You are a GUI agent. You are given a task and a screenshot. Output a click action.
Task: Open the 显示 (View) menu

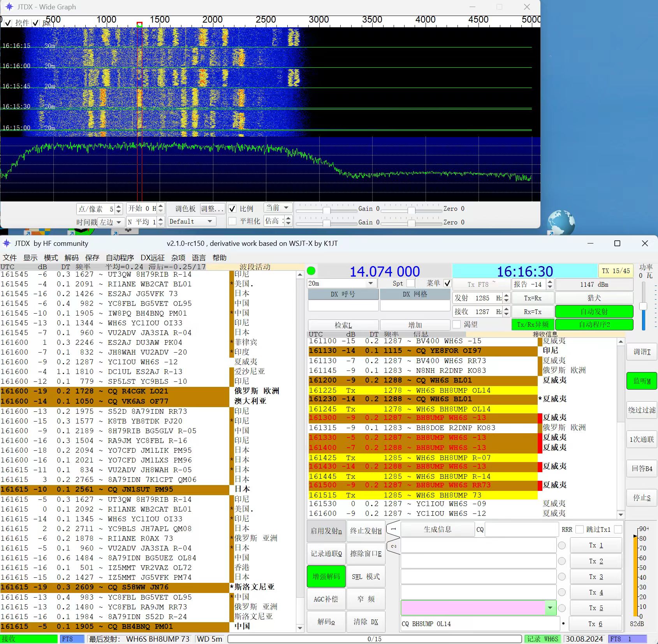coord(30,258)
